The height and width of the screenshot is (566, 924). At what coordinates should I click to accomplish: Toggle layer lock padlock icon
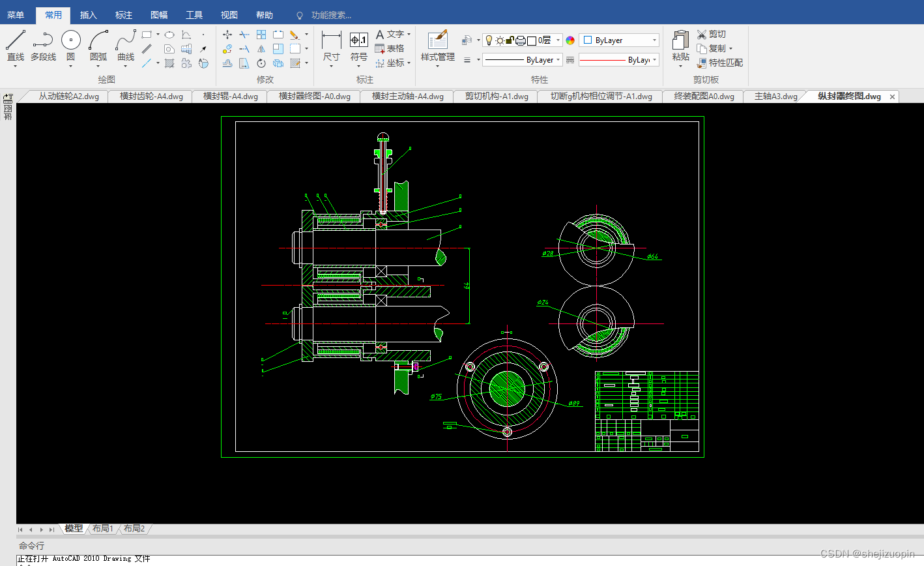[510, 40]
